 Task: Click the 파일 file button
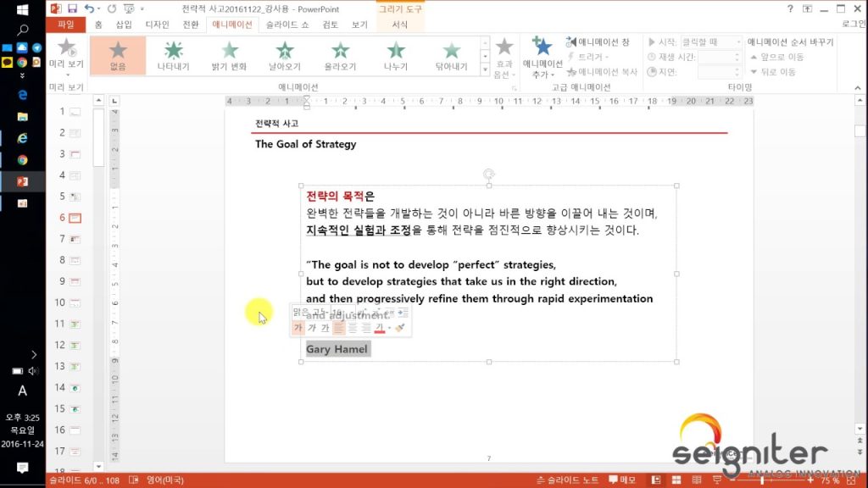click(65, 25)
